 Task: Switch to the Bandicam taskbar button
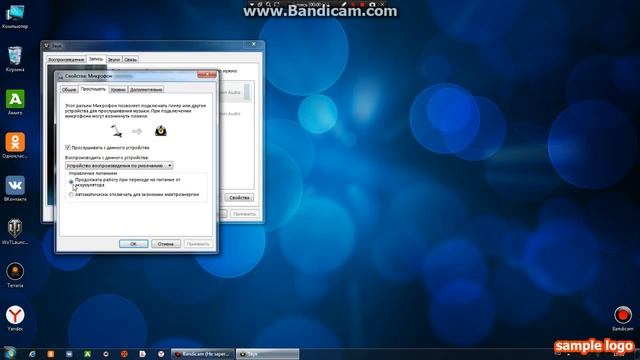[202, 354]
